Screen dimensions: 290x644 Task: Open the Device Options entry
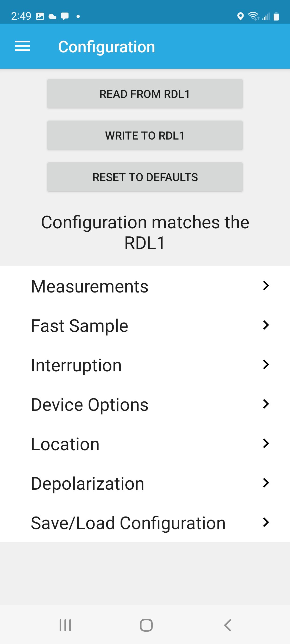[x=145, y=404]
